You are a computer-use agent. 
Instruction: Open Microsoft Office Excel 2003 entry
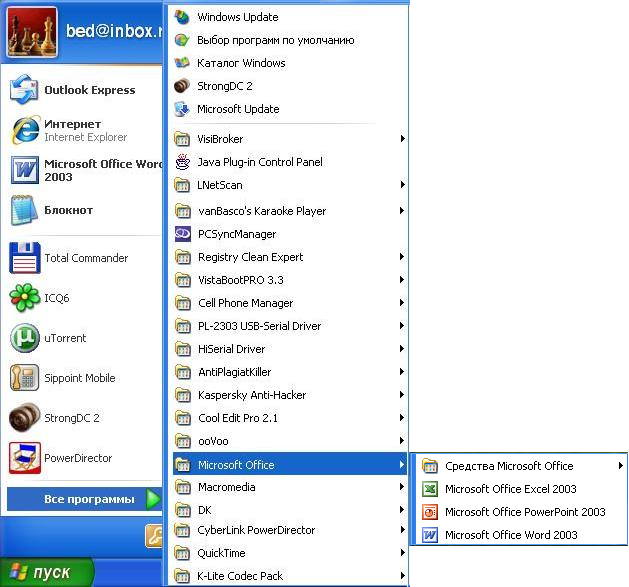pos(519,489)
